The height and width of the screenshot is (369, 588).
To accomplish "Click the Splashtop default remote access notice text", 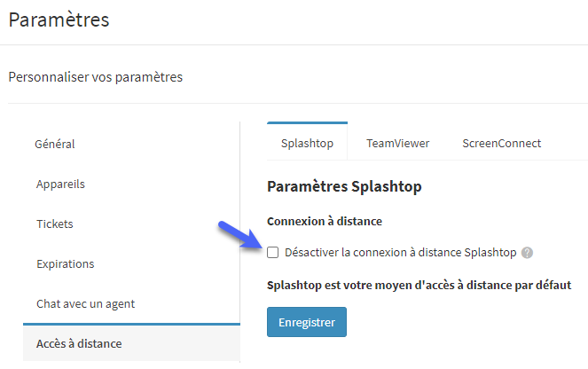I will click(x=419, y=286).
